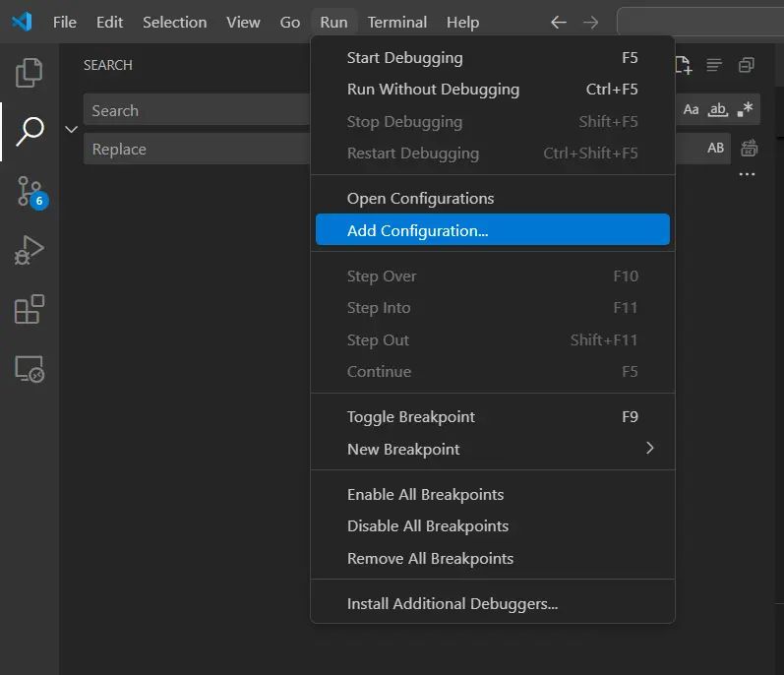Open the Selection menu
784x675 pixels.
click(174, 22)
